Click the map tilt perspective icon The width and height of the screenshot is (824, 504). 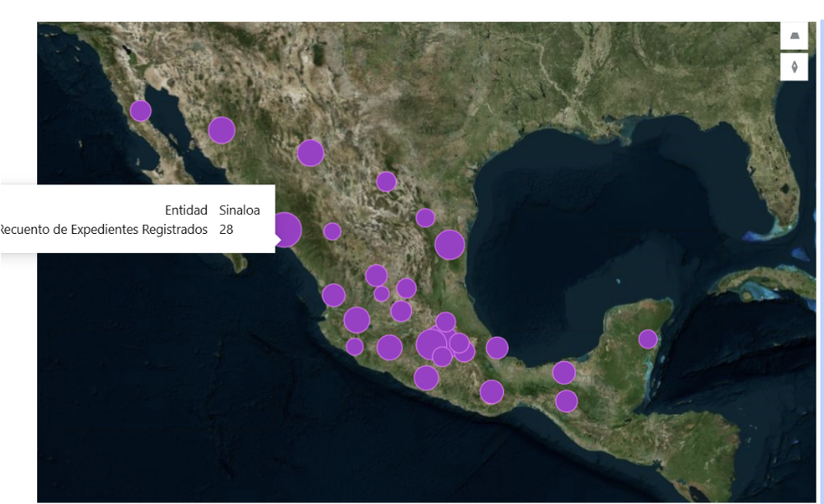pos(794,36)
